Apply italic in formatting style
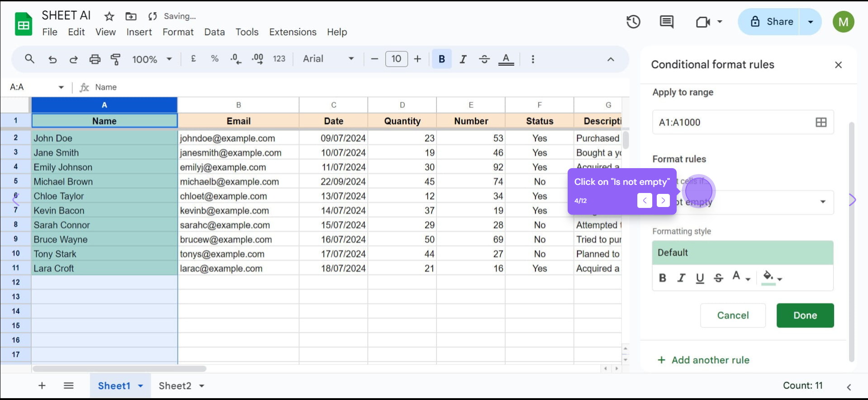The width and height of the screenshot is (868, 400). point(681,278)
